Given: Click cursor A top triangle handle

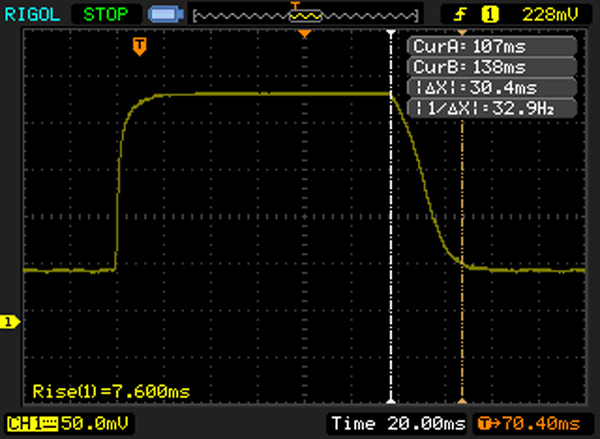Looking at the screenshot, I should (391, 33).
